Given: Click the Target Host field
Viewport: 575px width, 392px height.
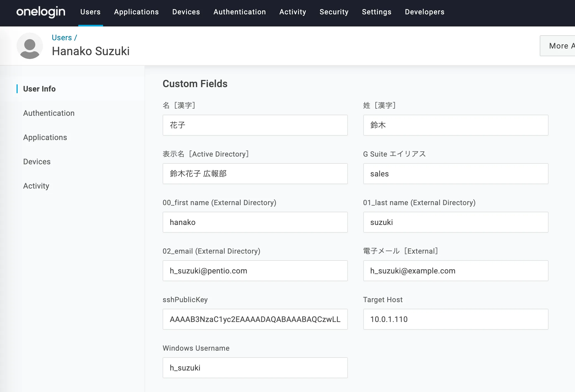Looking at the screenshot, I should coord(455,319).
